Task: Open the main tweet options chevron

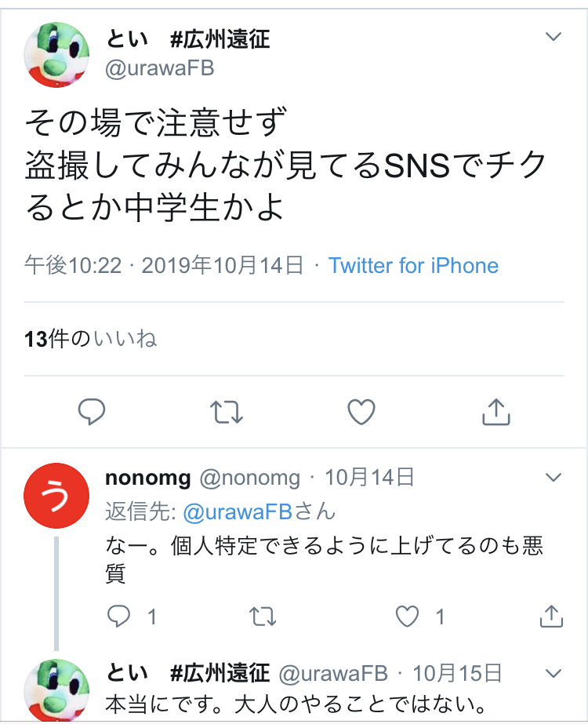Action: (x=554, y=37)
